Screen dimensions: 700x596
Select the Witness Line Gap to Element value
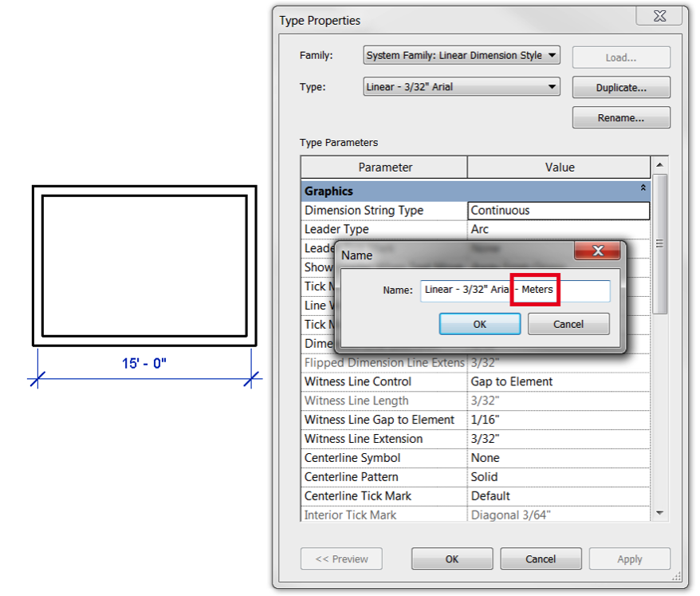coord(558,420)
